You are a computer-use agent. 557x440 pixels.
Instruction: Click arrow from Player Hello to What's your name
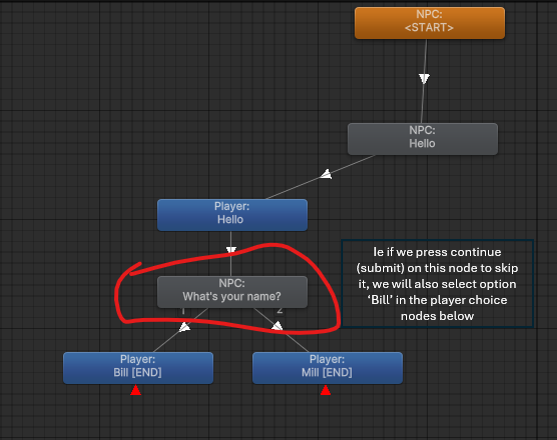point(231,250)
